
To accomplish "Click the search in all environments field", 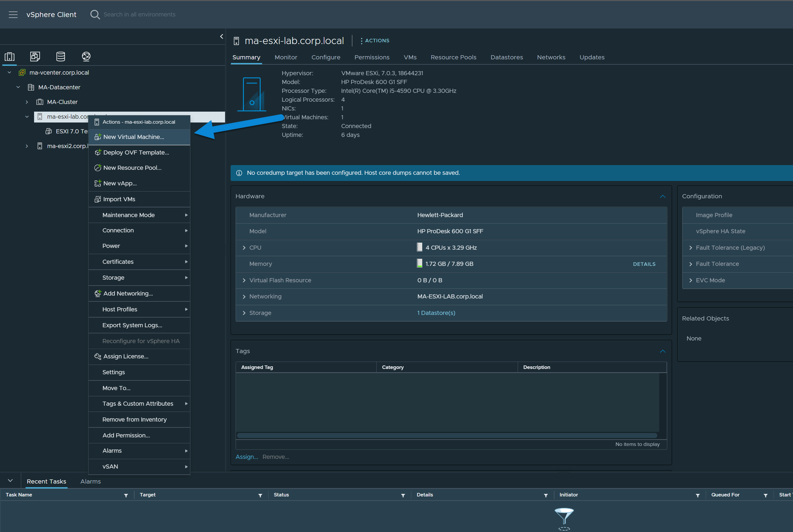I will click(x=140, y=15).
